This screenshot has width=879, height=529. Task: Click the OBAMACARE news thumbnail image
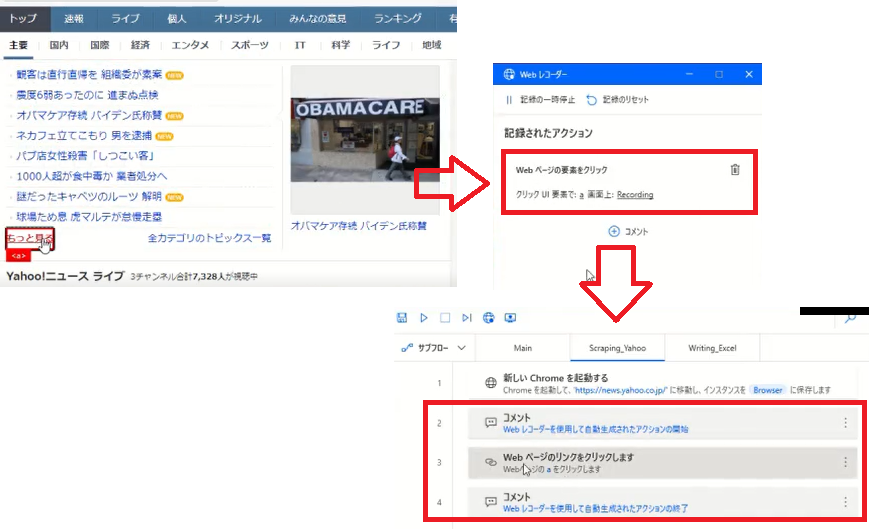coord(365,140)
